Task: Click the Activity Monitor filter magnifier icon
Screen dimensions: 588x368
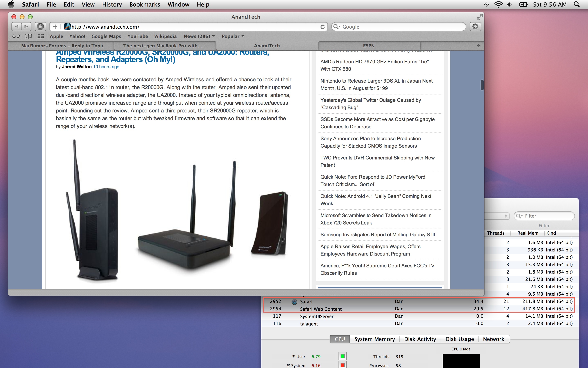Action: (519, 216)
